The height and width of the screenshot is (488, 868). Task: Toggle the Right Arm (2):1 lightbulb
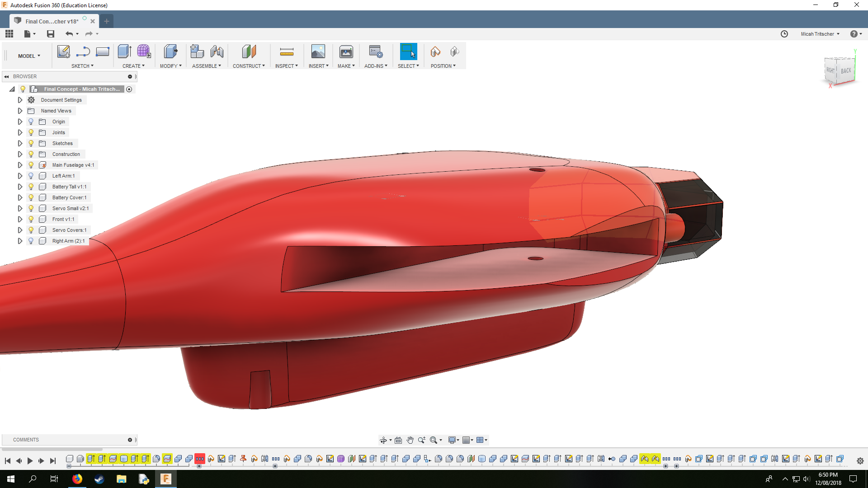31,241
